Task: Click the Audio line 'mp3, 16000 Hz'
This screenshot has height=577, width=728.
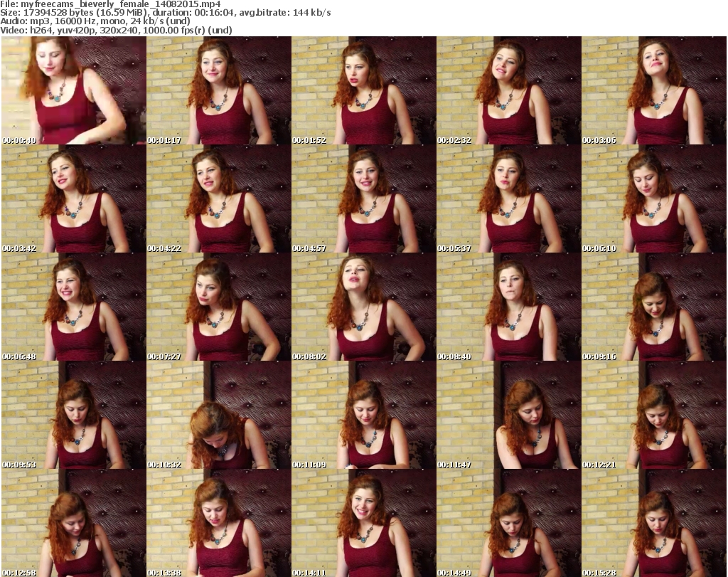Action: click(x=95, y=21)
